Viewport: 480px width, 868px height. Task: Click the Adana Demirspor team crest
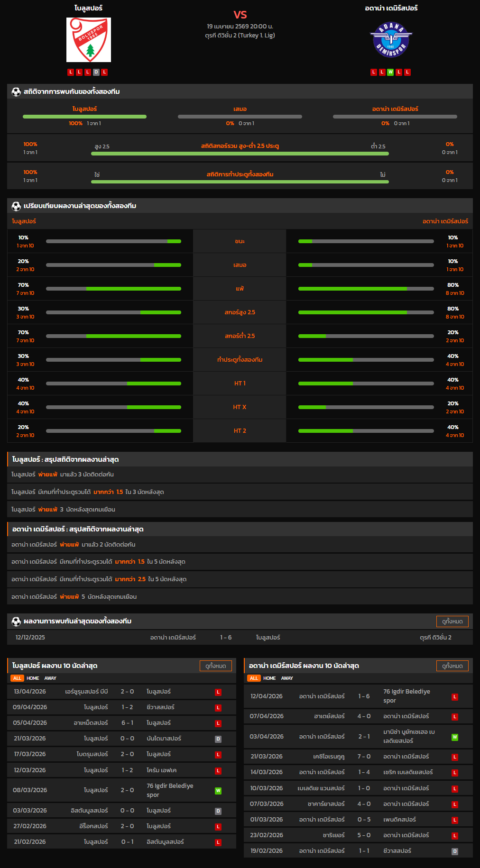[391, 40]
